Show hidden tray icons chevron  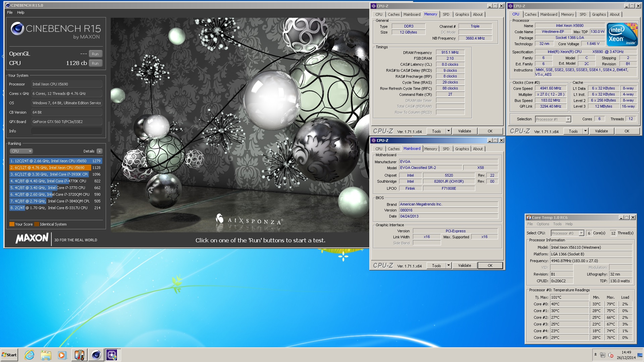595,355
